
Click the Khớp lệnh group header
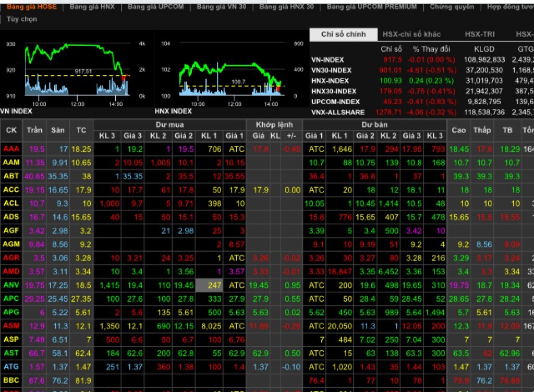274,125
